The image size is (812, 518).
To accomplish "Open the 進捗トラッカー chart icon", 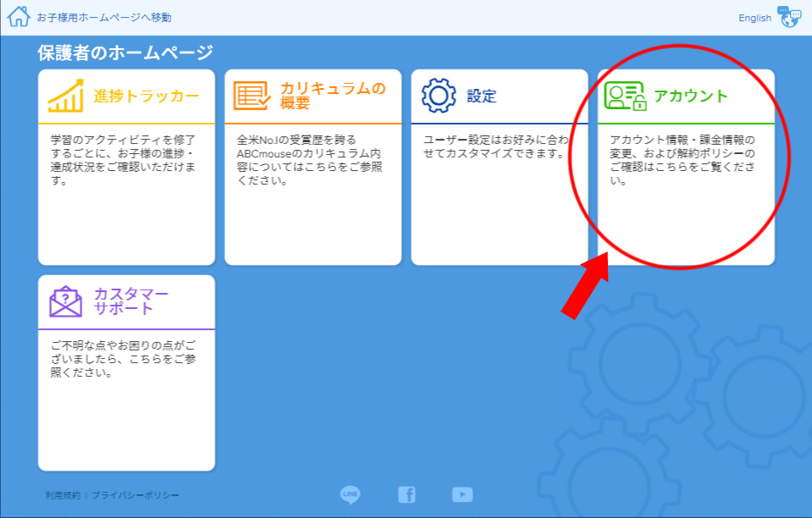I will click(x=66, y=96).
